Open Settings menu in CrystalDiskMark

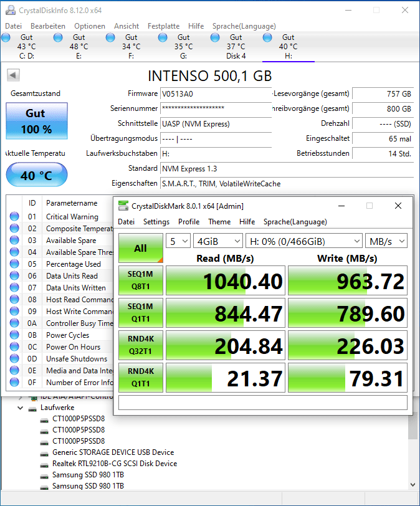click(x=156, y=222)
